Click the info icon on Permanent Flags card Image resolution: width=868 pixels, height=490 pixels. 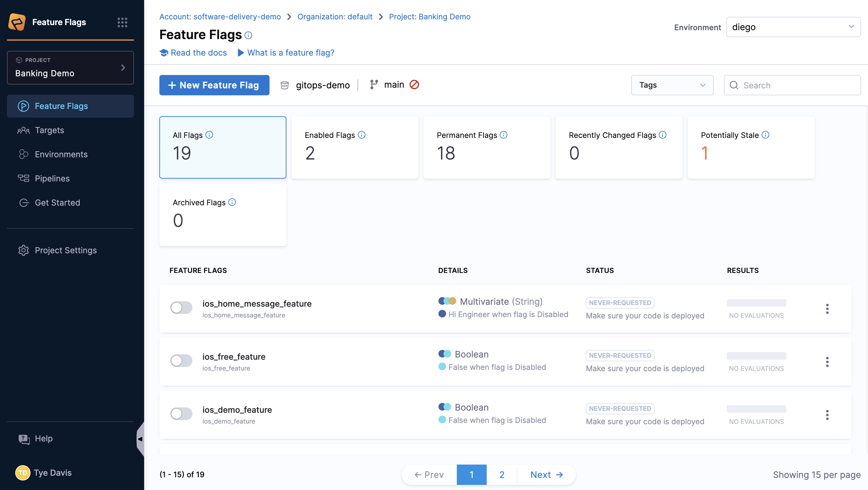[504, 135]
